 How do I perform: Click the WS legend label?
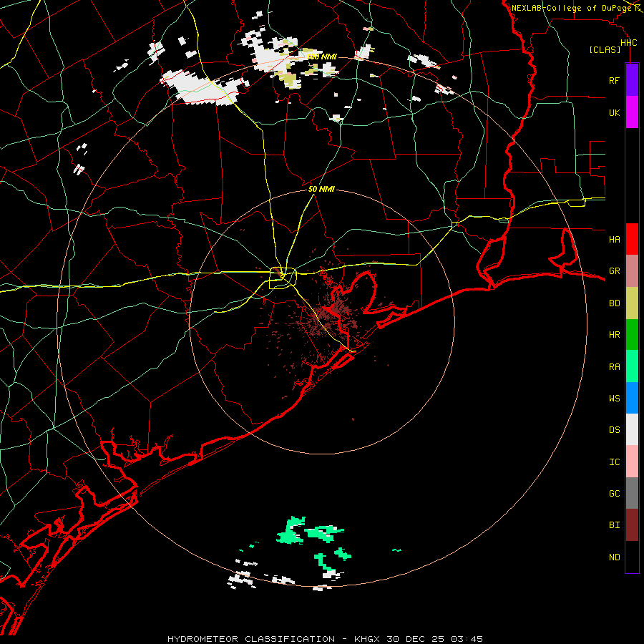pos(614,398)
